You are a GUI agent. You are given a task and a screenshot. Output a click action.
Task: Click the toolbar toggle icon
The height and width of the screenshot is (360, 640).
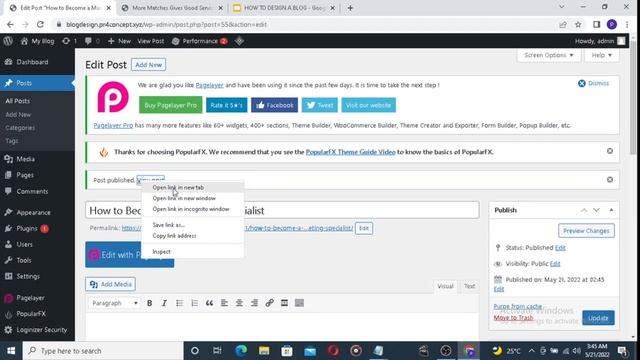pyautogui.click(x=299, y=303)
